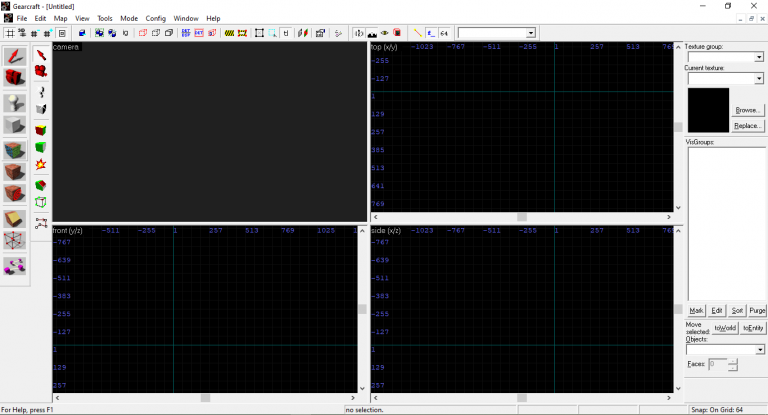Click the black current texture preview swatch

[708, 110]
